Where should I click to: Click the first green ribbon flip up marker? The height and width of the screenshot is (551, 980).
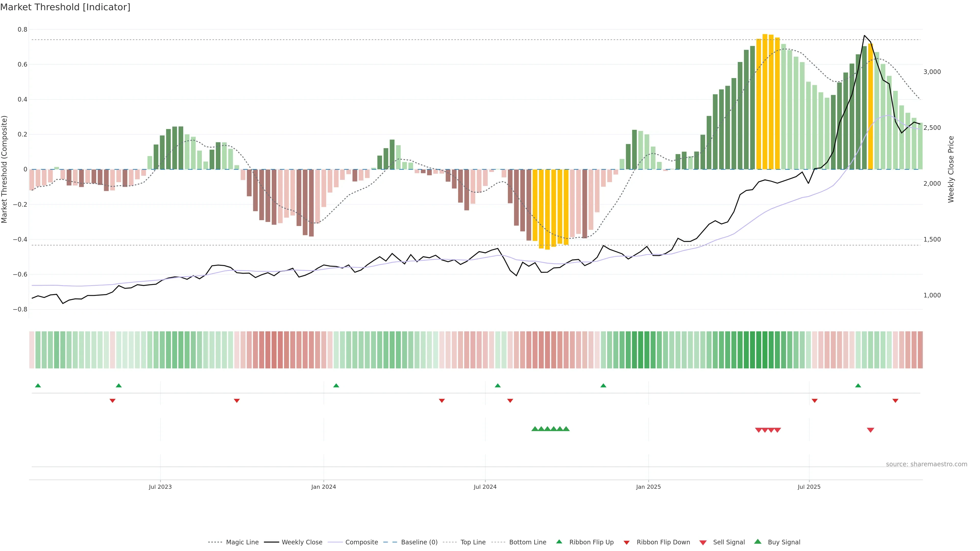click(38, 386)
